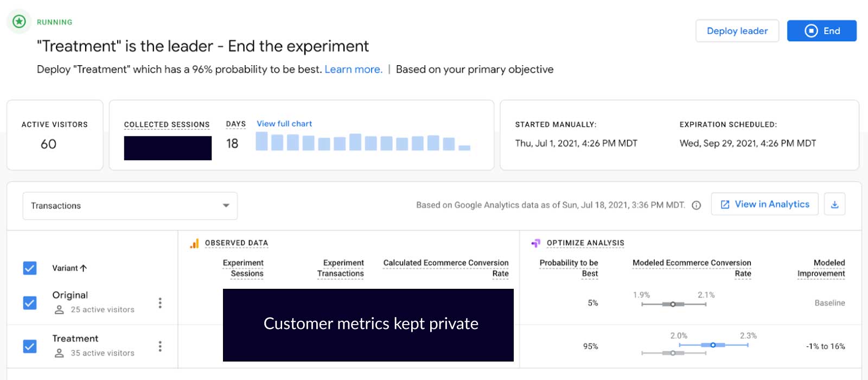The image size is (868, 380).
Task: Open View full chart link
Action: 284,124
